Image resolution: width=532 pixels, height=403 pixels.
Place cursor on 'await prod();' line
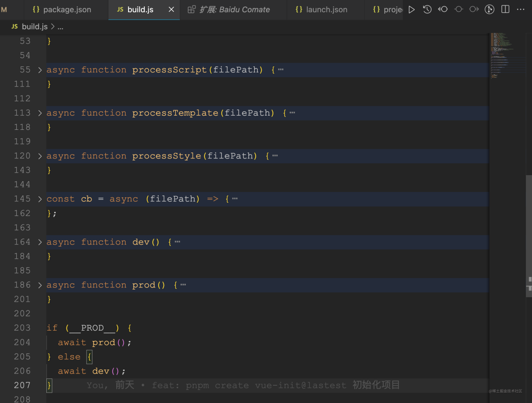94,342
